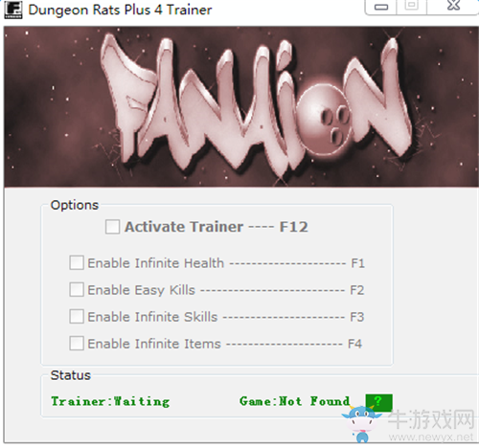This screenshot has height=448, width=479.
Task: Click the Game:Not Found status text
Action: tap(294, 401)
